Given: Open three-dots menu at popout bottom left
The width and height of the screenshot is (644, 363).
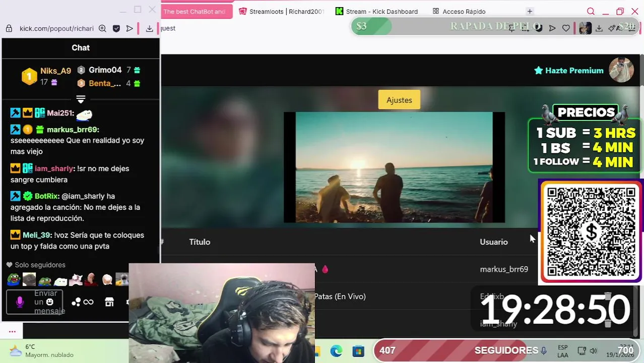Looking at the screenshot, I should (x=13, y=331).
